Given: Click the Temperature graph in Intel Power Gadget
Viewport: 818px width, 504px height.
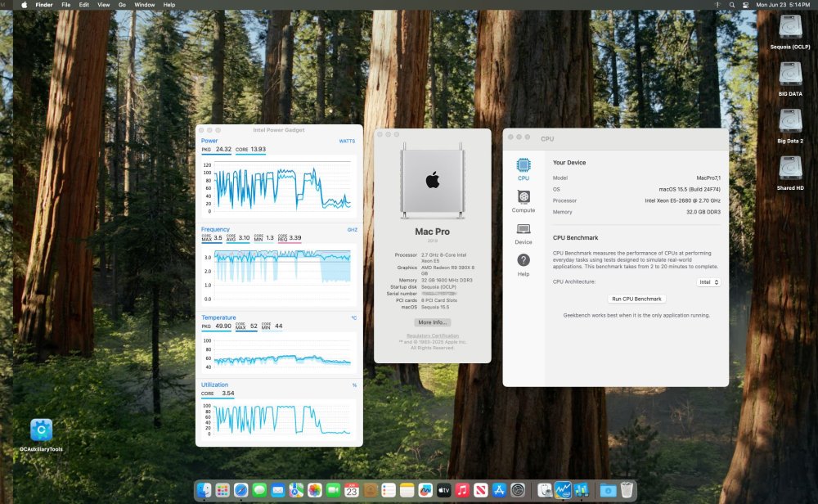Looking at the screenshot, I should (279, 353).
